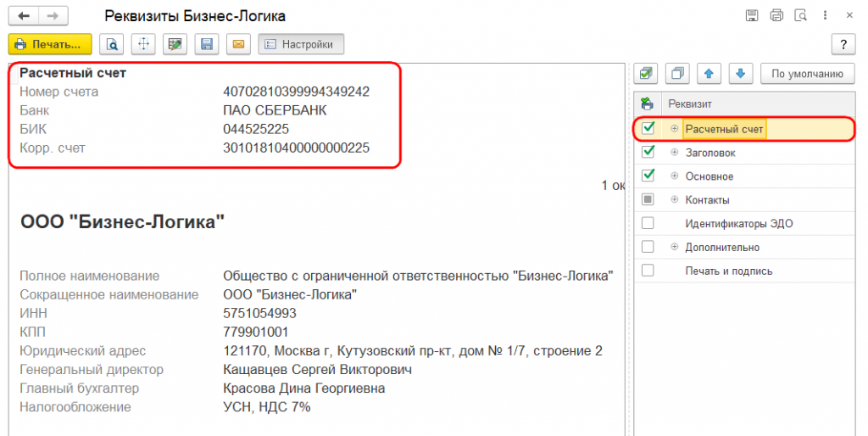Toggle document editing with the pencil icon

click(175, 44)
